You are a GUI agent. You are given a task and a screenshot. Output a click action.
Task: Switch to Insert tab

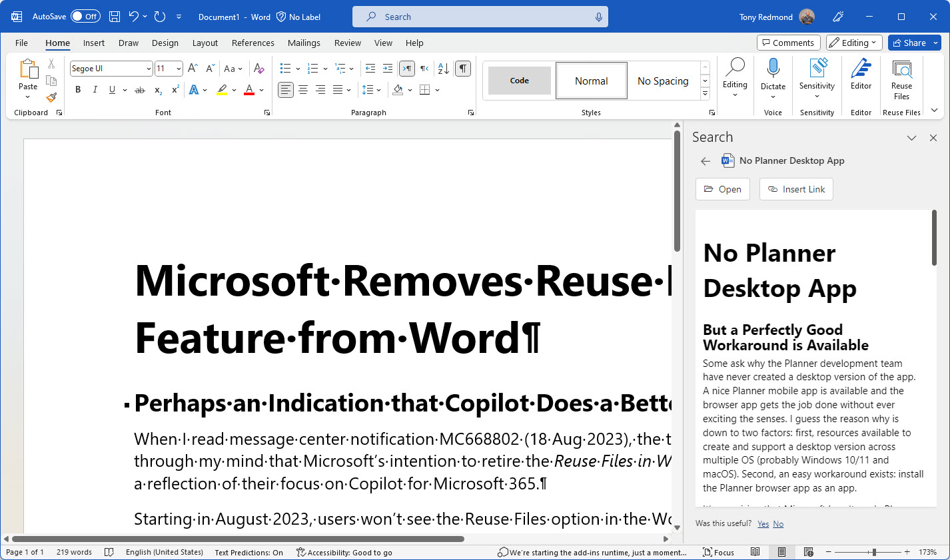click(x=93, y=43)
